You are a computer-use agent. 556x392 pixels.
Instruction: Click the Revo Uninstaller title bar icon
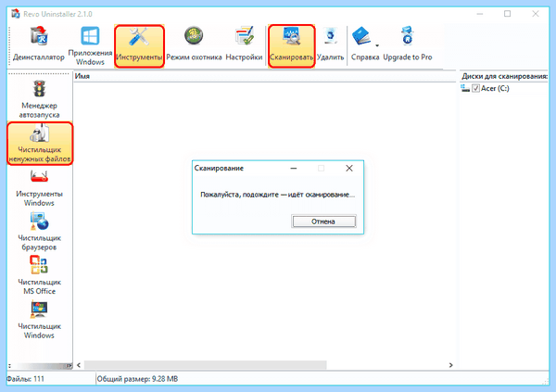(15, 14)
